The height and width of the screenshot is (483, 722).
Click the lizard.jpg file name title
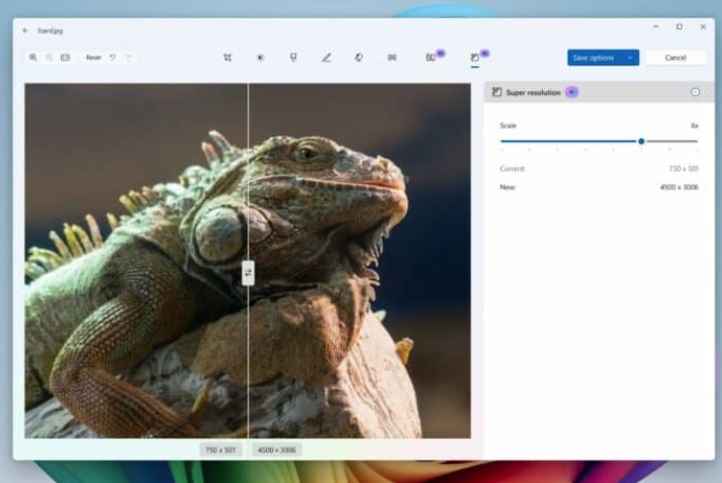pyautogui.click(x=50, y=31)
